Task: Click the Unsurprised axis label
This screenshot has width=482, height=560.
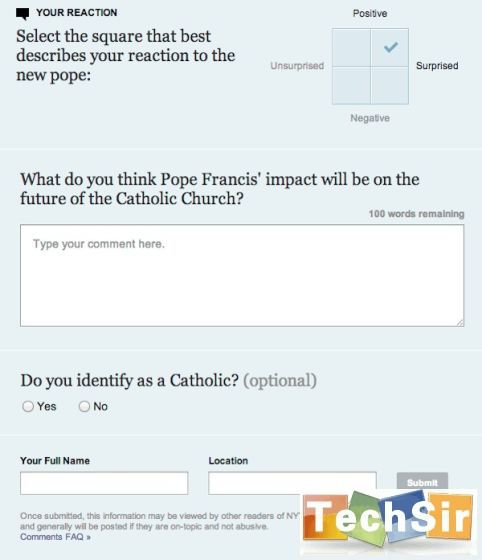Action: 297,66
